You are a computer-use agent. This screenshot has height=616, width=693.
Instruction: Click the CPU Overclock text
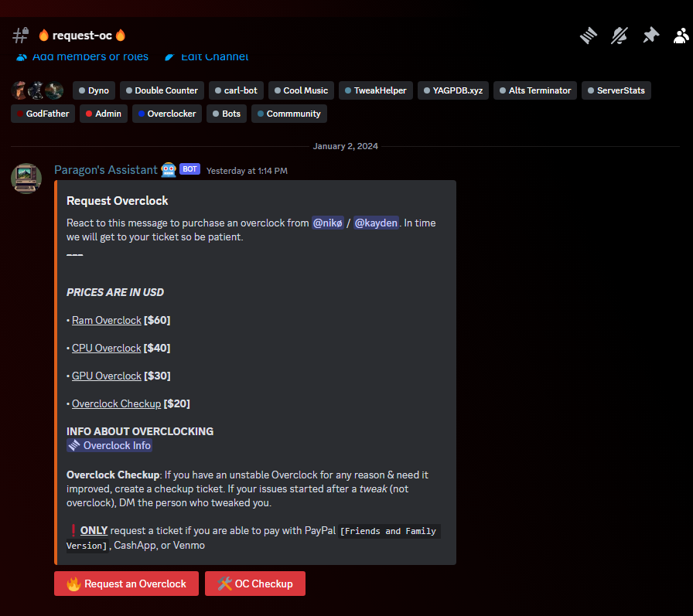tap(107, 349)
